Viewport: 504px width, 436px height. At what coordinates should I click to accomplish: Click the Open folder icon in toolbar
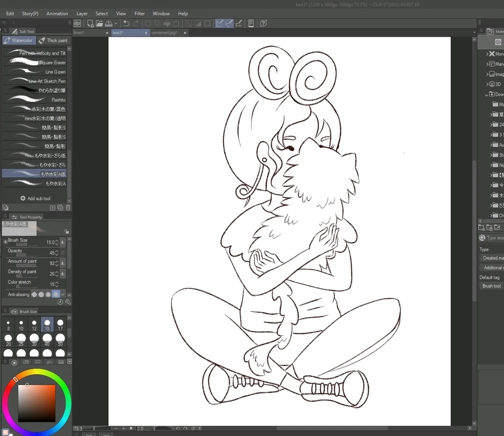(100, 23)
